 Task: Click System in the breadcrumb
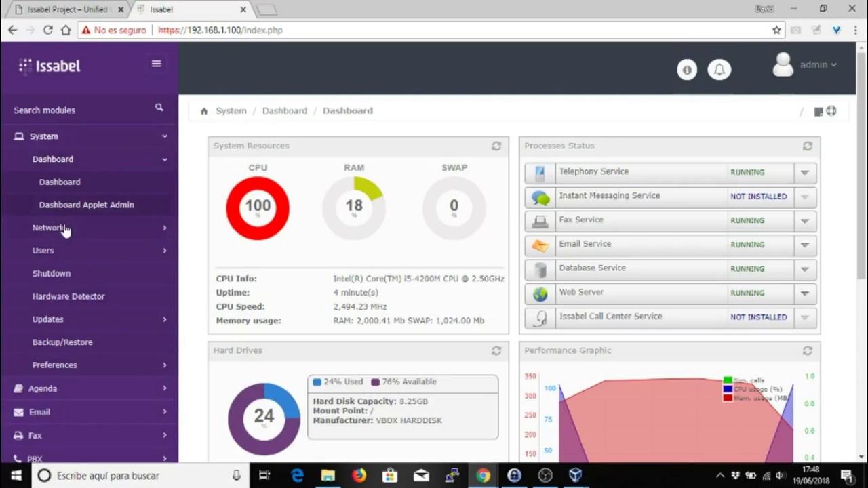tap(231, 110)
